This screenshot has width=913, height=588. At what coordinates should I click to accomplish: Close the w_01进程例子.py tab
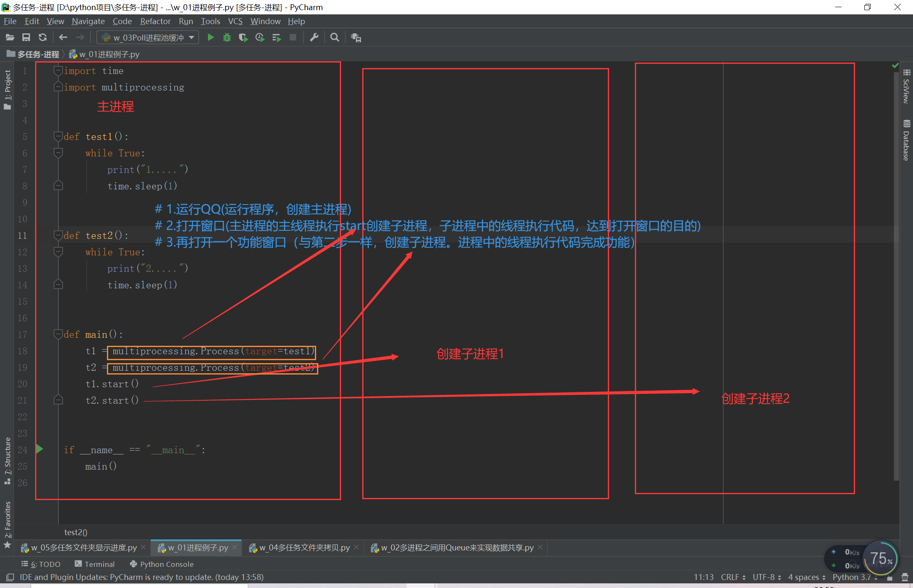pos(235,547)
